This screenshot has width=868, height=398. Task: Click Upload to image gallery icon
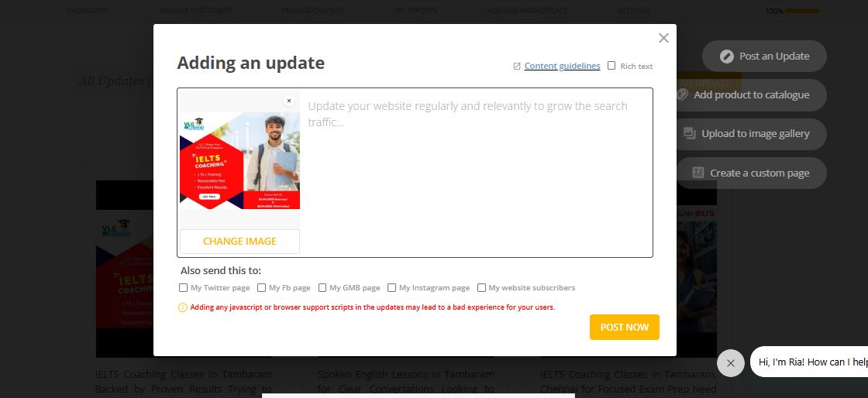689,133
